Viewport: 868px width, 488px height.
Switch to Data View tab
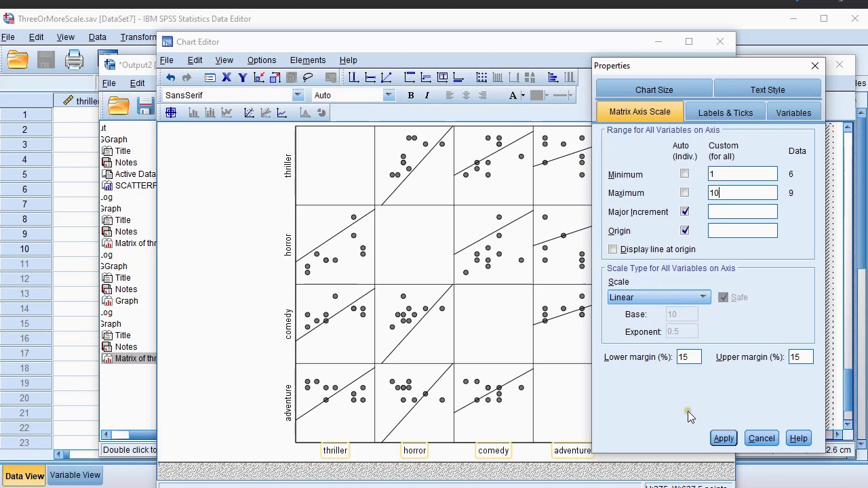click(24, 476)
